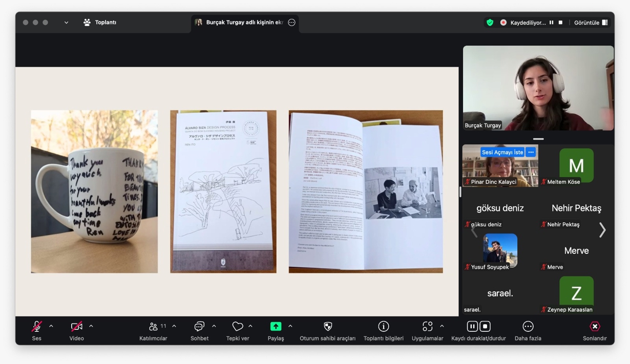Viewport: 630px width, 364px height.
Task: Unmute microphone with Ses icon
Action: 36,327
